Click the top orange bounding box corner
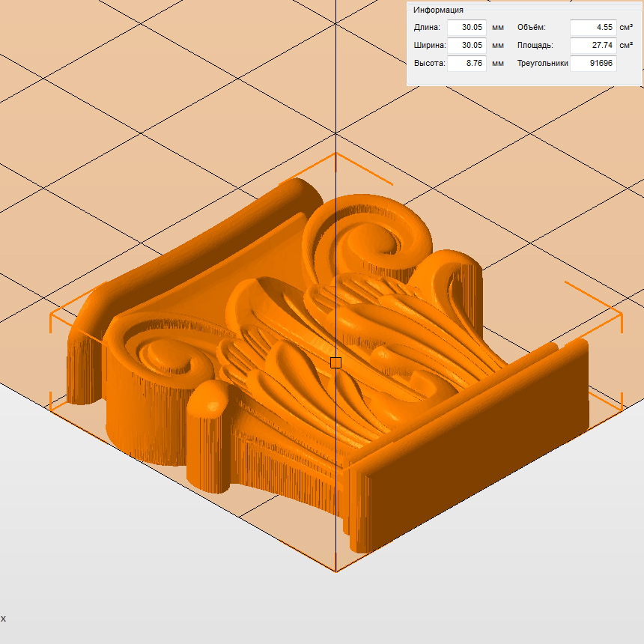644x644 pixels. pos(335,154)
